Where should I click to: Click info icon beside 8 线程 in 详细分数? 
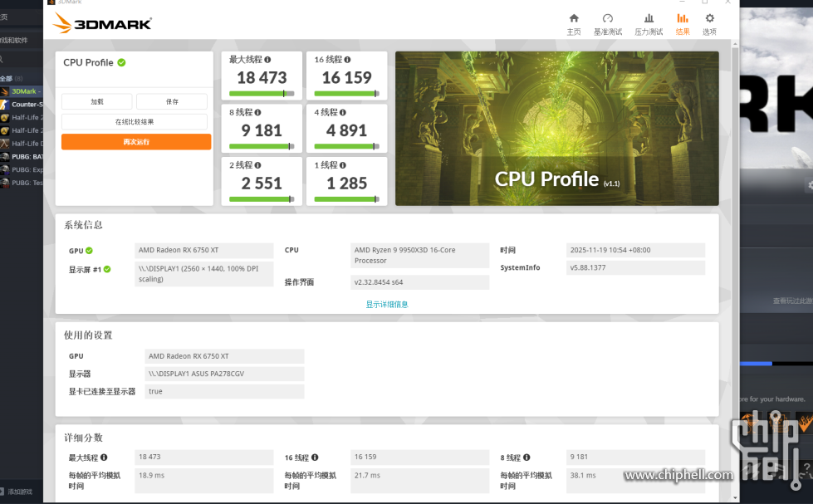tap(526, 458)
